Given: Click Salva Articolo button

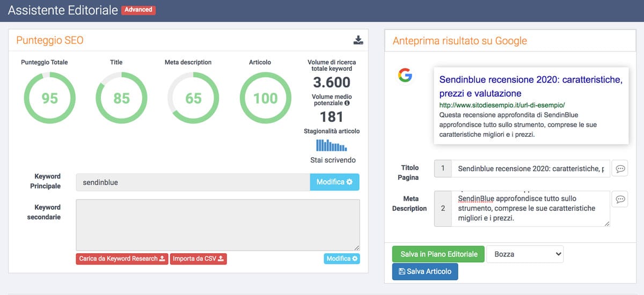Looking at the screenshot, I should pyautogui.click(x=425, y=271).
